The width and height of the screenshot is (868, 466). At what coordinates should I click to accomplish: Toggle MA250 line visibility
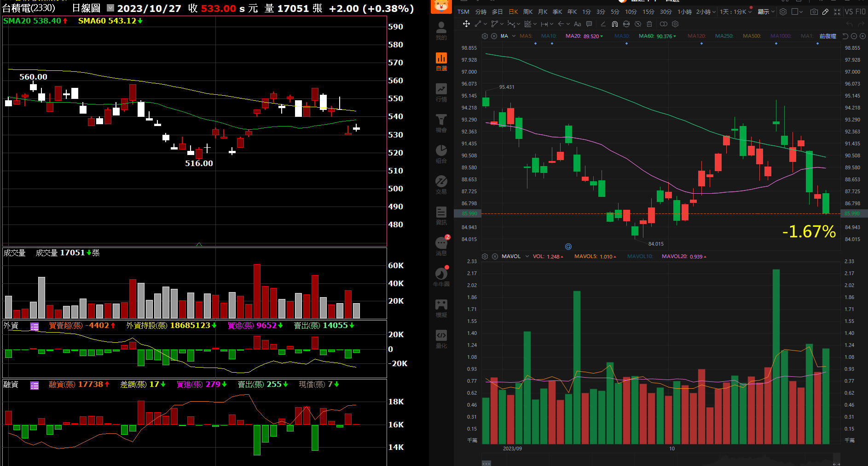pos(724,36)
